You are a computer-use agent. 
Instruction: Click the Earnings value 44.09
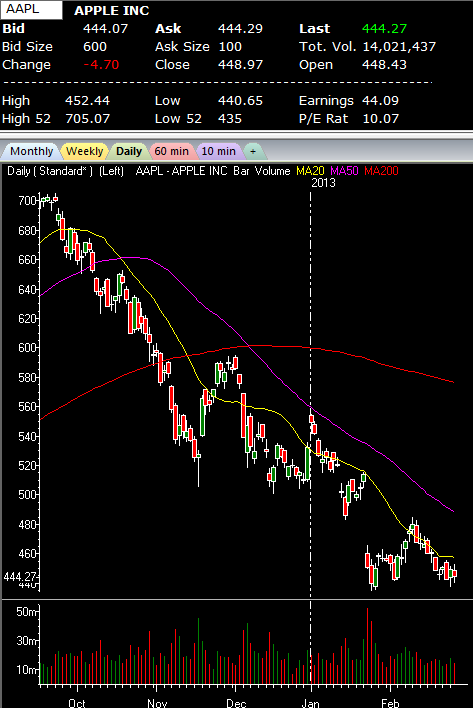coord(380,101)
